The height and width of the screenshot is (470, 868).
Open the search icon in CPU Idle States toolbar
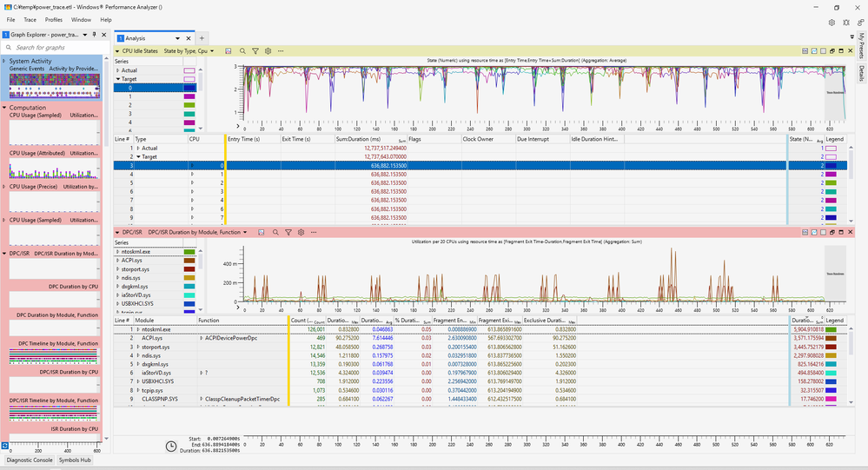pyautogui.click(x=242, y=51)
